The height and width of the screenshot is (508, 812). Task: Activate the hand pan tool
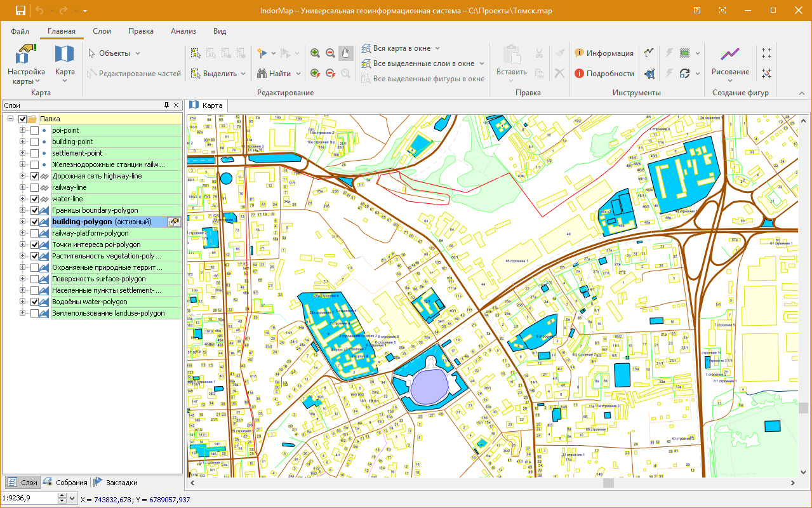tap(345, 53)
